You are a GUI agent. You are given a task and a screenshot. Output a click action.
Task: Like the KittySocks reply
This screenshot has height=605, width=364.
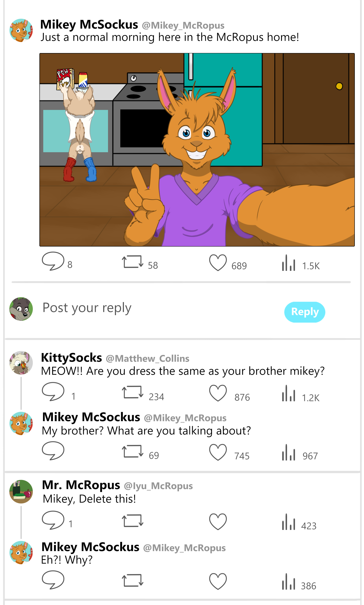218,393
